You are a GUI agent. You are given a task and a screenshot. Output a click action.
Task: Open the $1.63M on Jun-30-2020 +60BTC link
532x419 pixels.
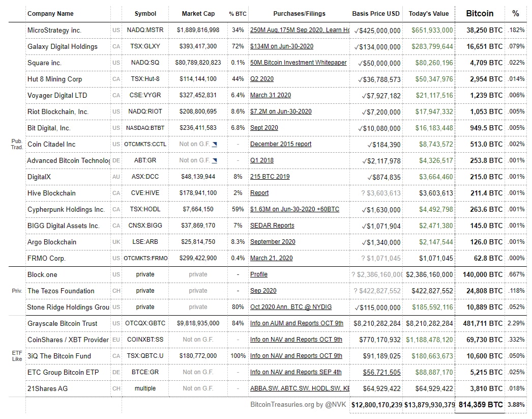(294, 209)
